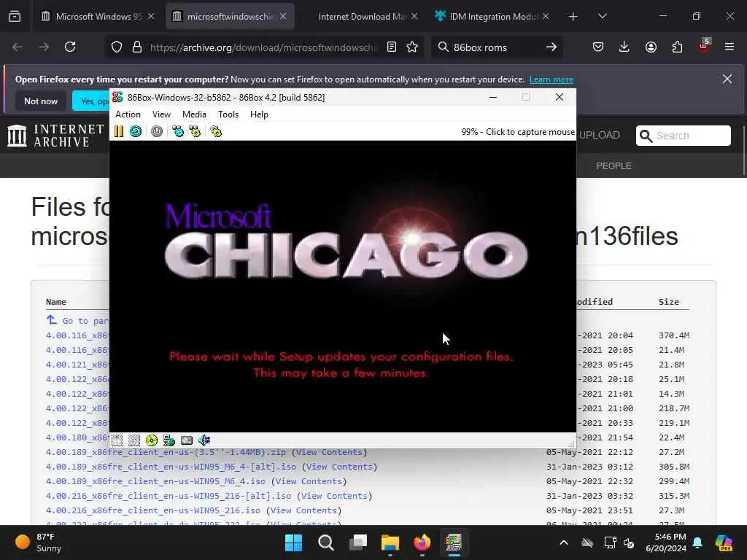Click Not now button
747x560 pixels.
(x=41, y=101)
